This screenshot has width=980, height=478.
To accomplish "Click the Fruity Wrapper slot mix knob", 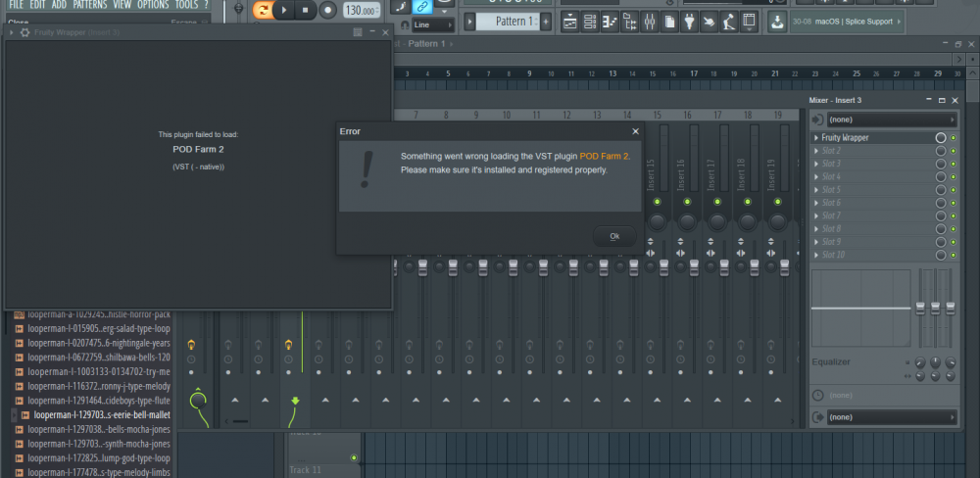I will (941, 137).
